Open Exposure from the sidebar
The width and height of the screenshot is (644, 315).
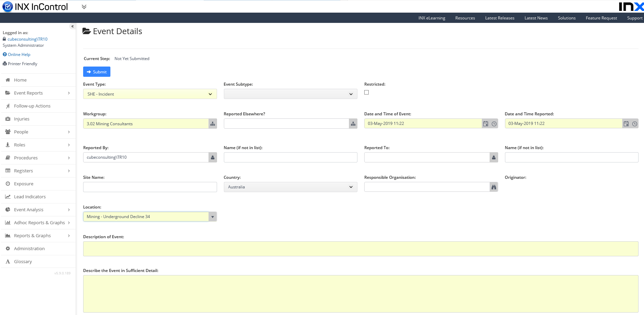(24, 184)
